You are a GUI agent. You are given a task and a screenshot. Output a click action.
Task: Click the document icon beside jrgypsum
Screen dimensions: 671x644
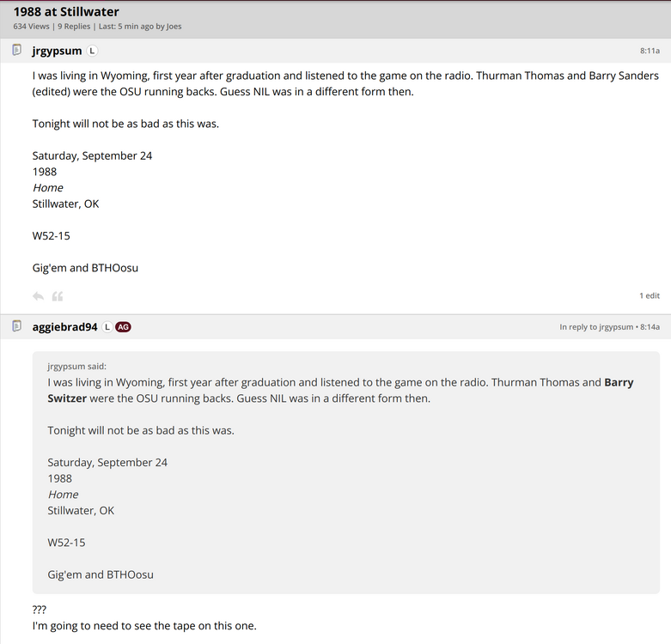pyautogui.click(x=16, y=51)
